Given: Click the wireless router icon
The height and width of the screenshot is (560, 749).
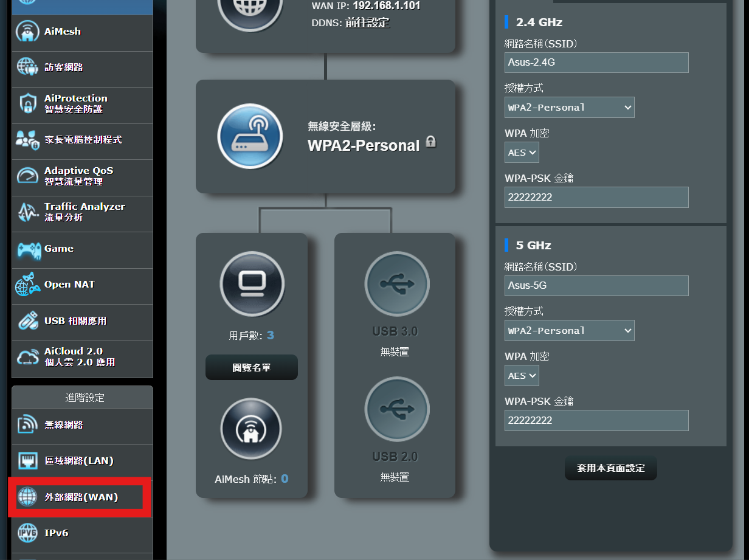Looking at the screenshot, I should (x=250, y=136).
